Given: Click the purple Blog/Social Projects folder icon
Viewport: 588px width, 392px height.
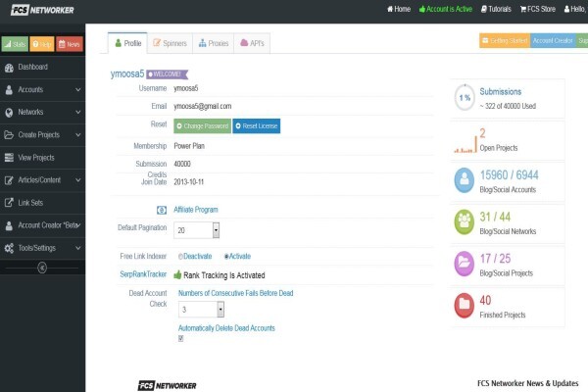Looking at the screenshot, I should pyautogui.click(x=465, y=264).
